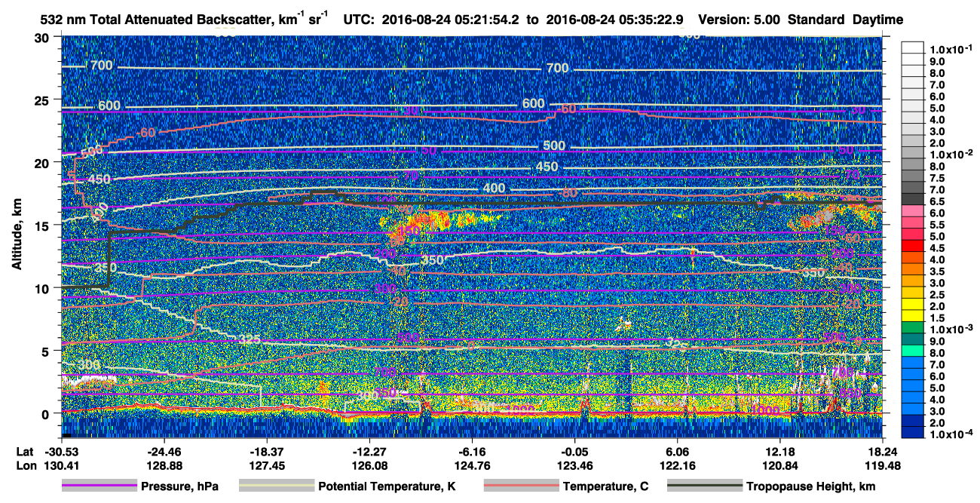Click the latitude value '18.24'
This screenshot has height=503, width=980.
883,452
